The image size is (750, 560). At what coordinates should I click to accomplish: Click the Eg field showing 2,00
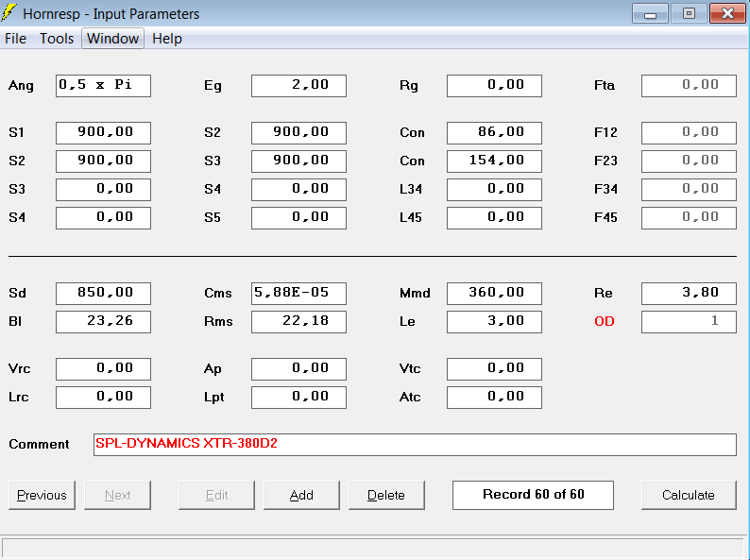(298, 86)
